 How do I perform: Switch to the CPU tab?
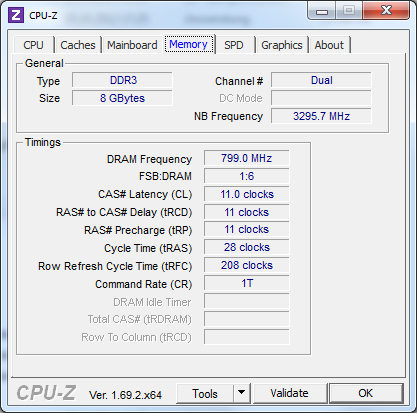pos(33,45)
